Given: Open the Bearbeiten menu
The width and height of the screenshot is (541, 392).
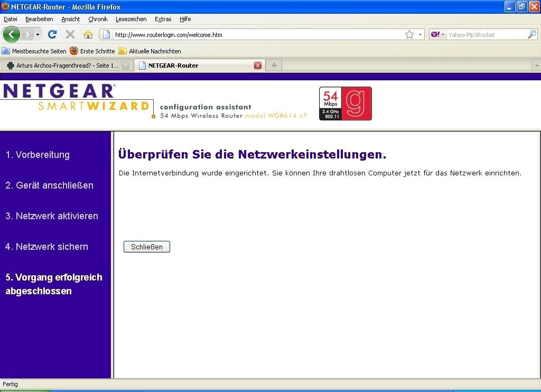Looking at the screenshot, I should tap(39, 19).
